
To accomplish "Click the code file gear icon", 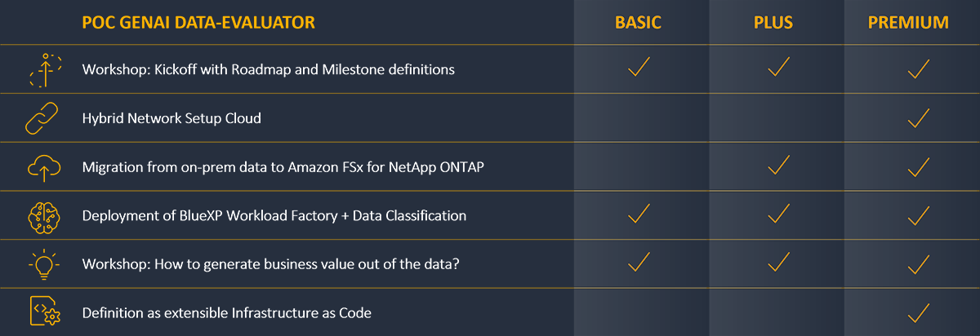I will (x=41, y=312).
